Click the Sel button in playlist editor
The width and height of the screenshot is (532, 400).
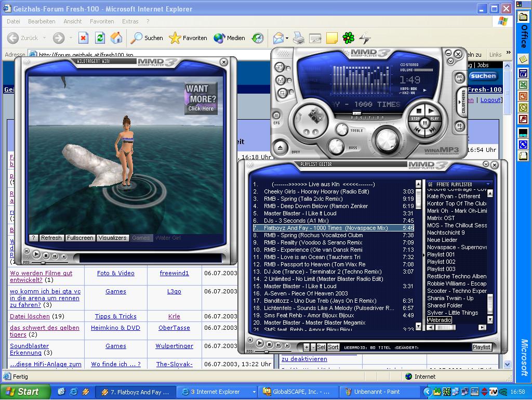click(321, 347)
